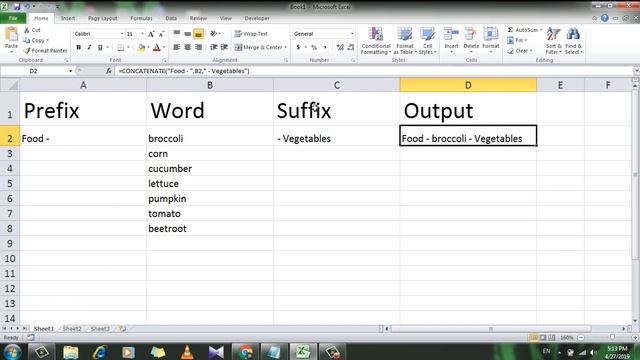Open the Name Box dropdown arrow
The width and height of the screenshot is (640, 360).
[70, 71]
